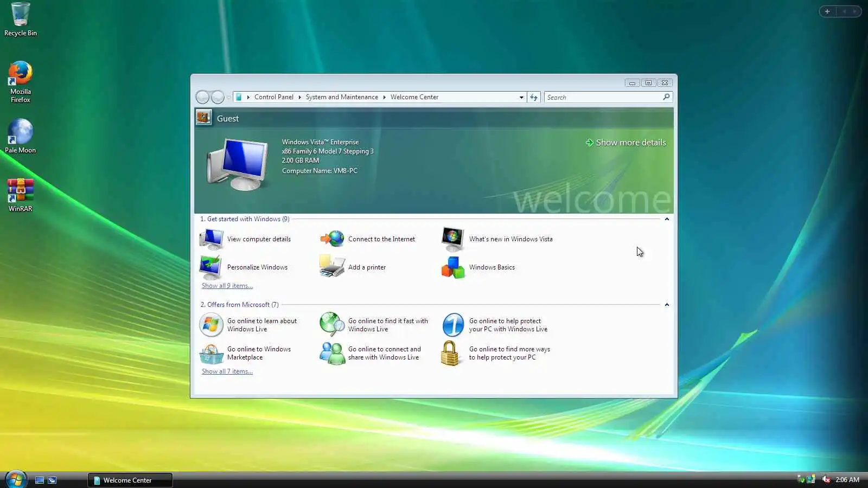Click the Forward navigation button
The image size is (868, 488).
(218, 97)
